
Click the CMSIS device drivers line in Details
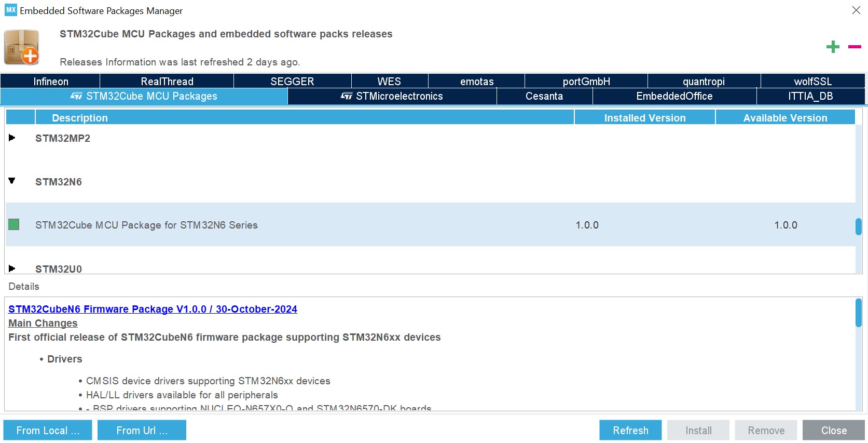click(208, 381)
